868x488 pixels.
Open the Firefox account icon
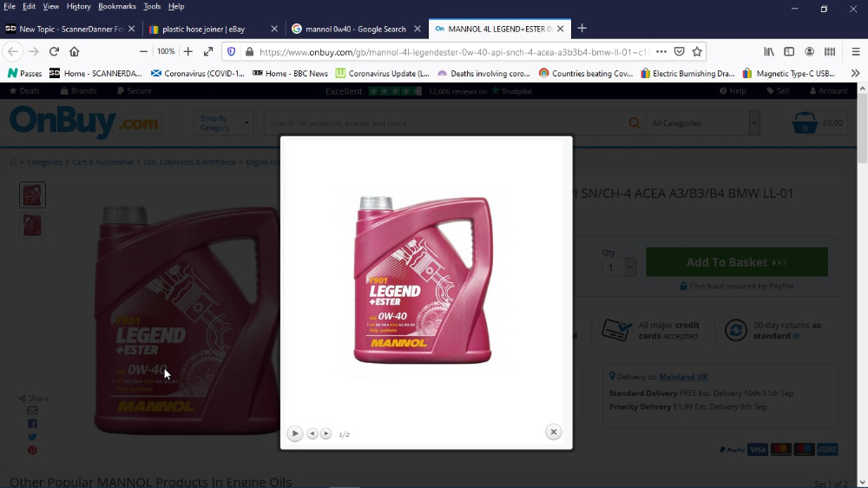(809, 51)
